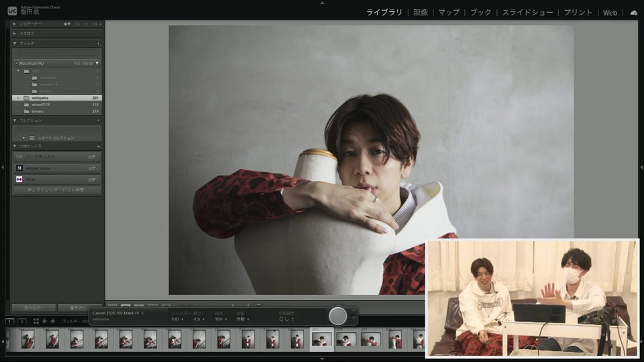
Task: Click the Import (読み込み) button
Action: 34,308
